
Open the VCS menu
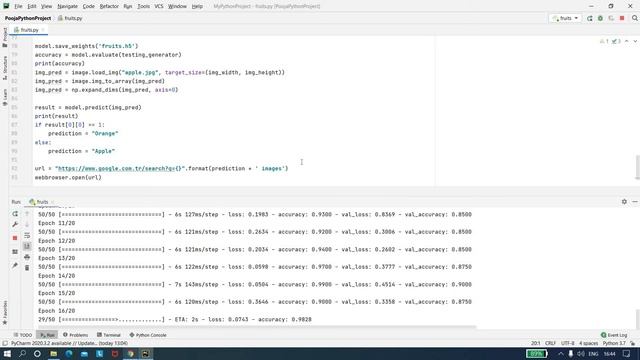pos(159,7)
